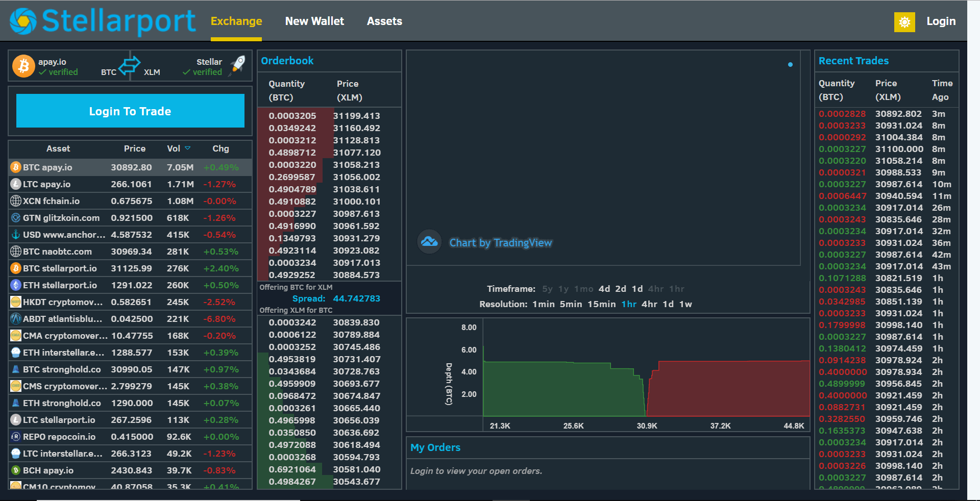Click the BTC stellarport.io coin icon
Image resolution: width=980 pixels, height=501 pixels.
[x=16, y=268]
